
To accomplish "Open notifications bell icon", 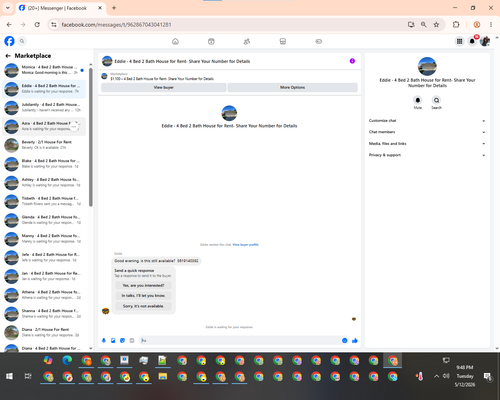I will (472, 41).
